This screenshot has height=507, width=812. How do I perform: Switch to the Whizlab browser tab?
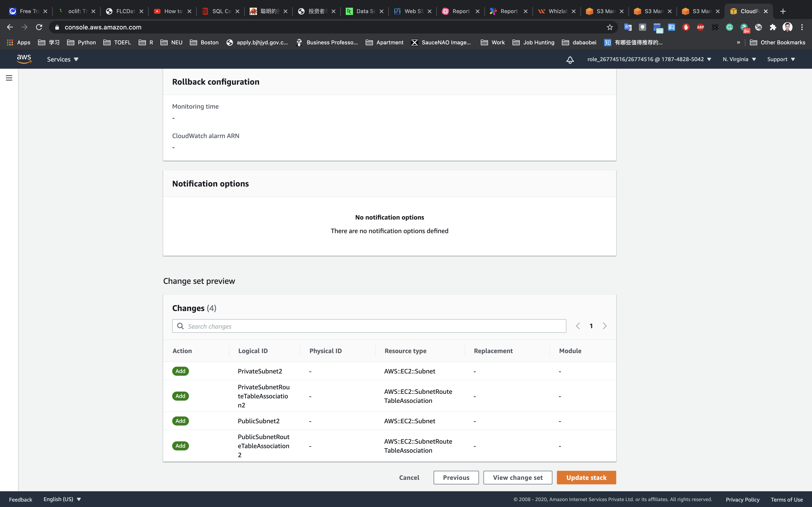tap(556, 11)
